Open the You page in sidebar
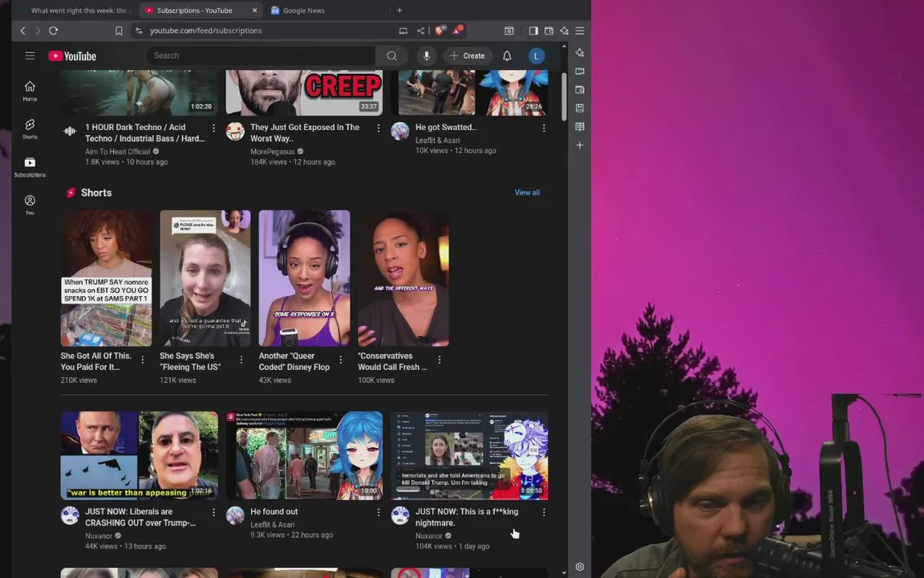Viewport: 924px width, 578px height. pos(30,205)
